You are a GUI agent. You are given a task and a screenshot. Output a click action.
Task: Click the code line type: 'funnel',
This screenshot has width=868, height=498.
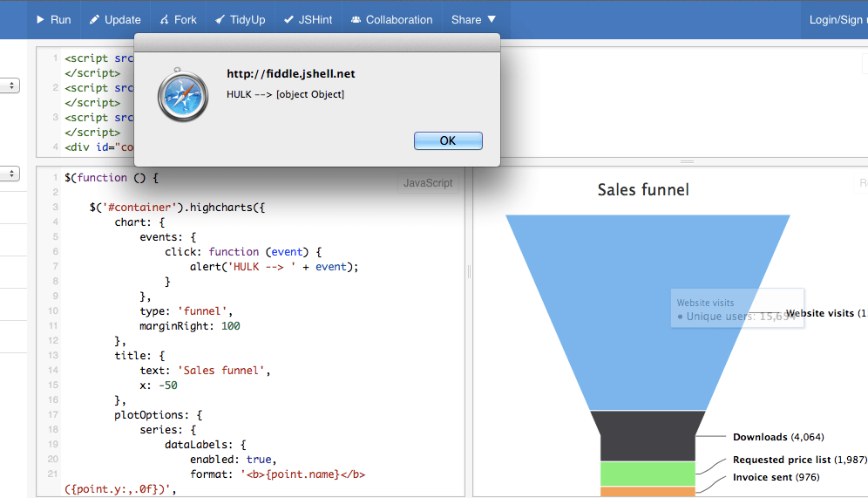[186, 311]
